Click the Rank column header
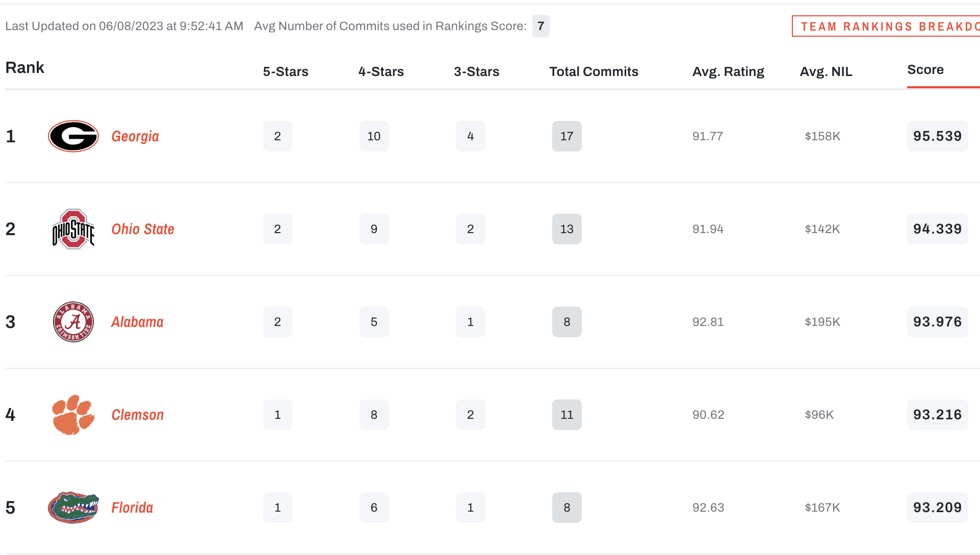 click(24, 67)
